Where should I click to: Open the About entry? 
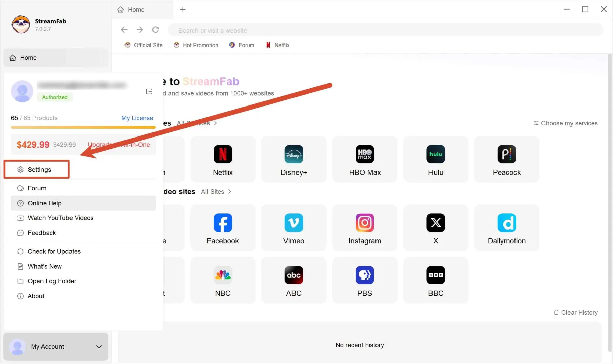click(x=83, y=296)
